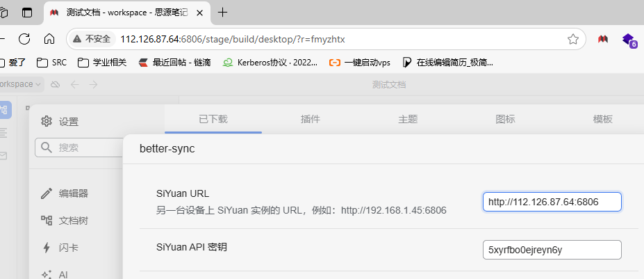The width and height of the screenshot is (644, 279).
Task: Click the better-sync dialog title
Action: click(167, 149)
